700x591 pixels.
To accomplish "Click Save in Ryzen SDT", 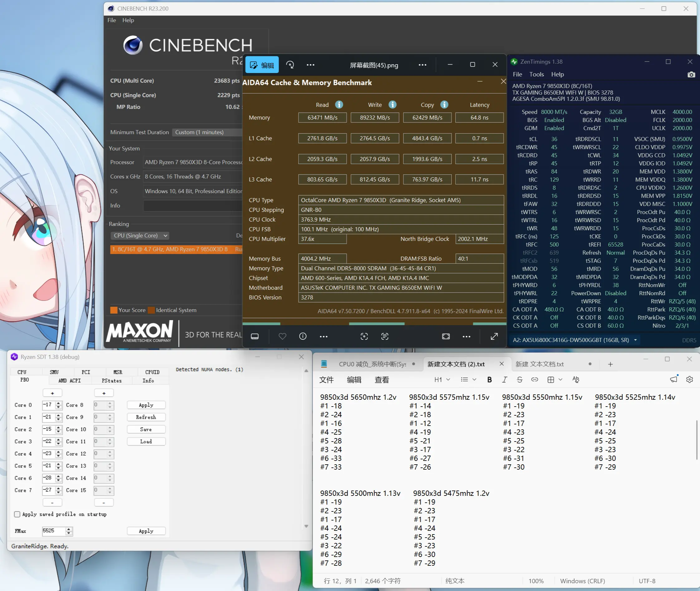I will point(146,429).
